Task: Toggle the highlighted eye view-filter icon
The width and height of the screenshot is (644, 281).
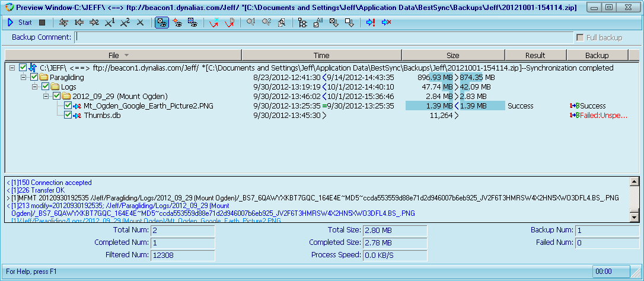Action: point(161,23)
